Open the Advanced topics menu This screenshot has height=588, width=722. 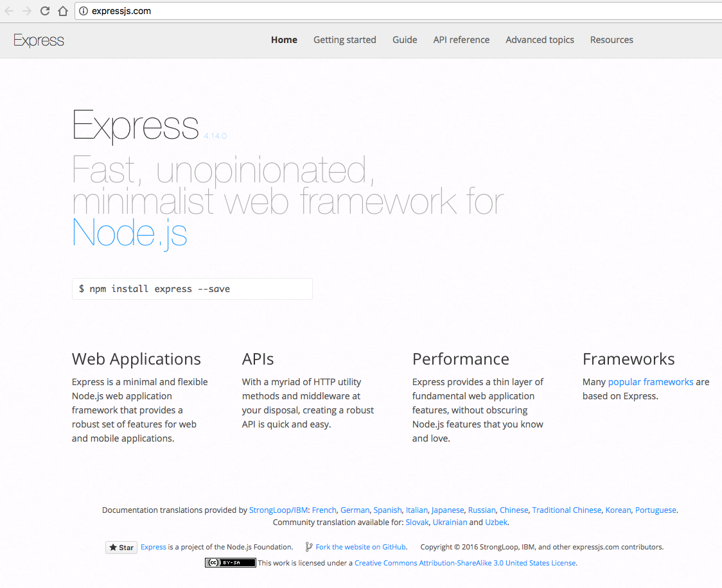pyautogui.click(x=540, y=40)
